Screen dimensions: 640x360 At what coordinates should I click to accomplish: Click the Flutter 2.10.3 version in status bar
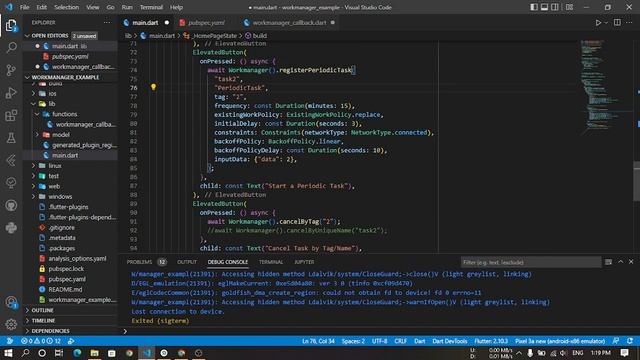[x=491, y=341]
